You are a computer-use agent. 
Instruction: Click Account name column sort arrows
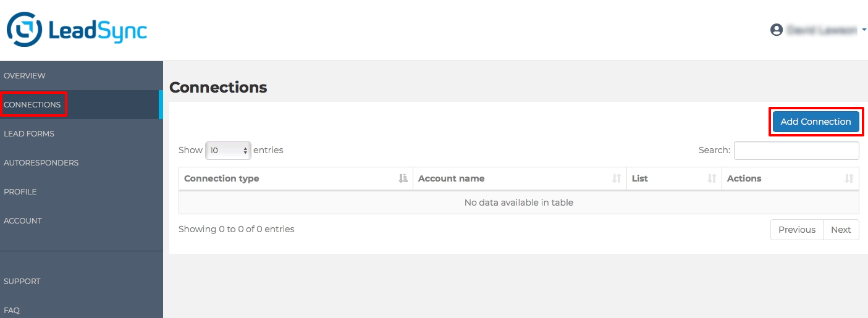pos(616,178)
